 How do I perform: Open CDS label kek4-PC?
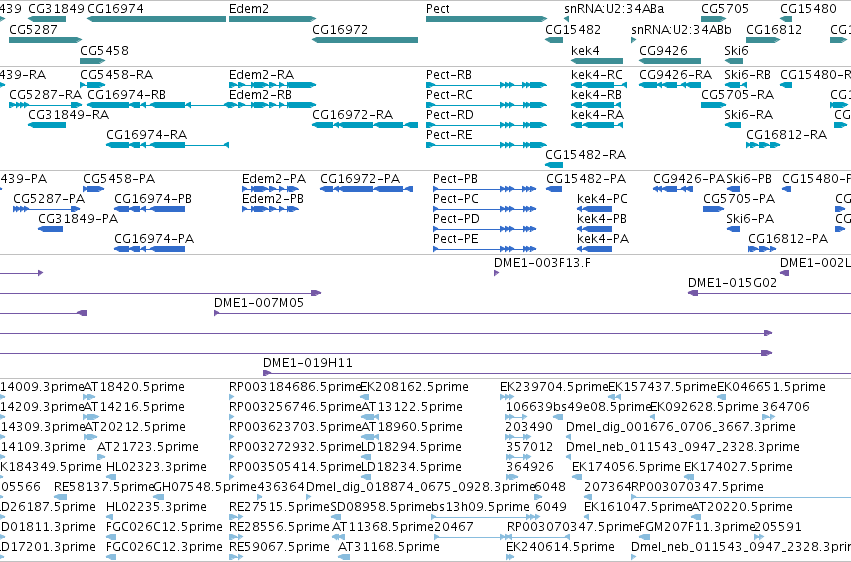click(602, 199)
